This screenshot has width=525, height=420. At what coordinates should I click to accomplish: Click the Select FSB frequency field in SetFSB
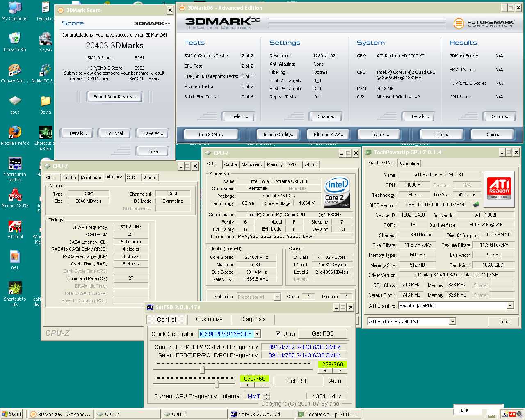[x=304, y=355]
